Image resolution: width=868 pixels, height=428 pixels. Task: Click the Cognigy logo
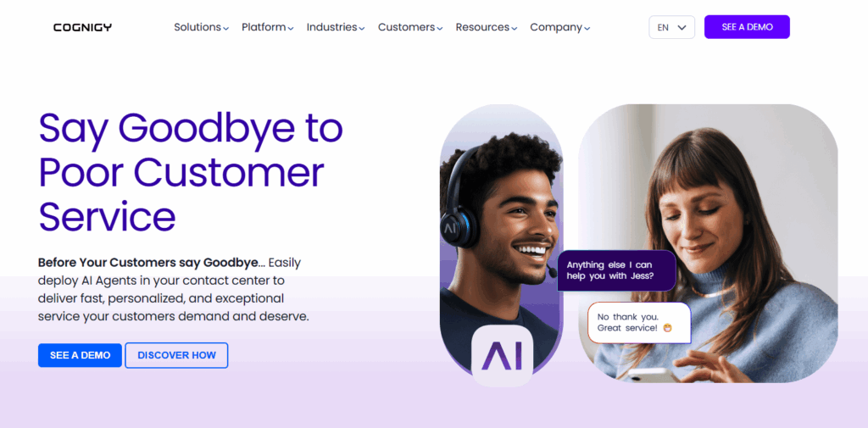(x=82, y=27)
